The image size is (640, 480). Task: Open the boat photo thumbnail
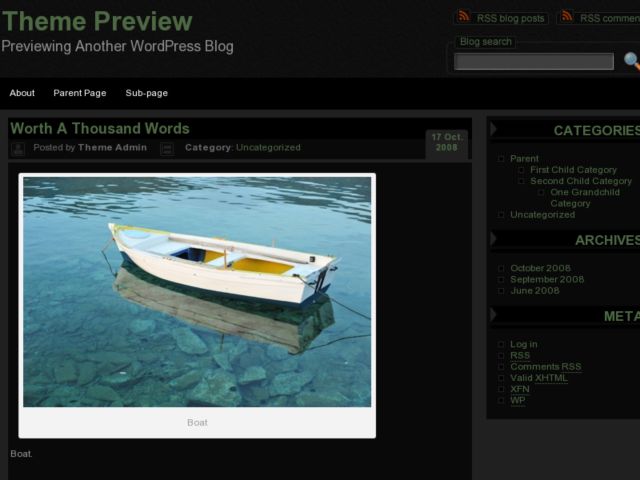click(197, 291)
